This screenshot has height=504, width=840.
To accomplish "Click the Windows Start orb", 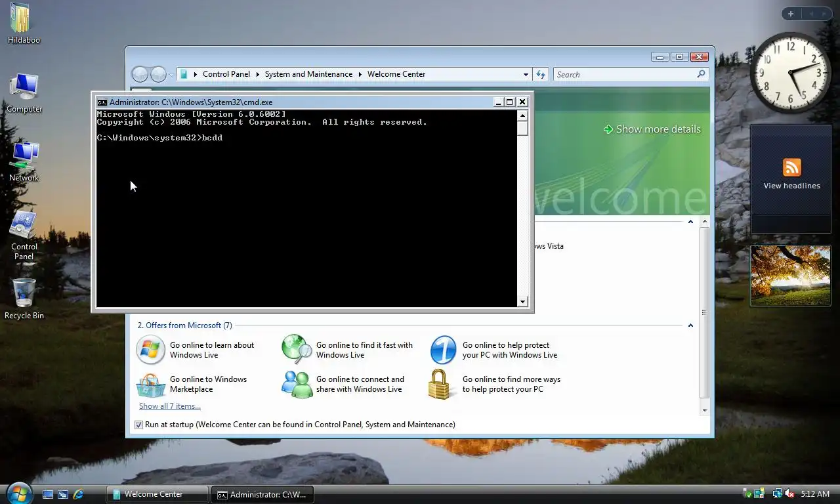I will point(18,493).
